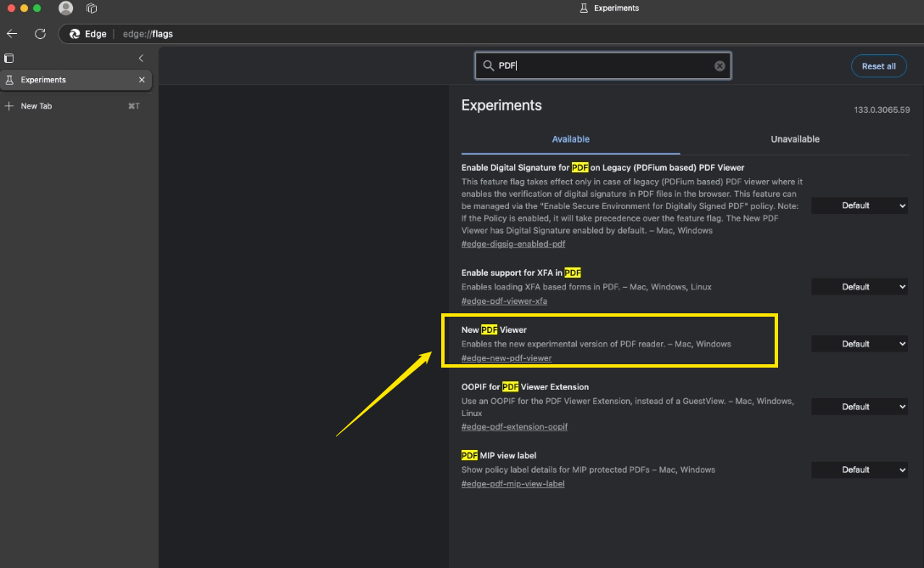Viewport: 924px width, 568px height.
Task: Reload the page with the refresh icon
Action: pos(40,34)
